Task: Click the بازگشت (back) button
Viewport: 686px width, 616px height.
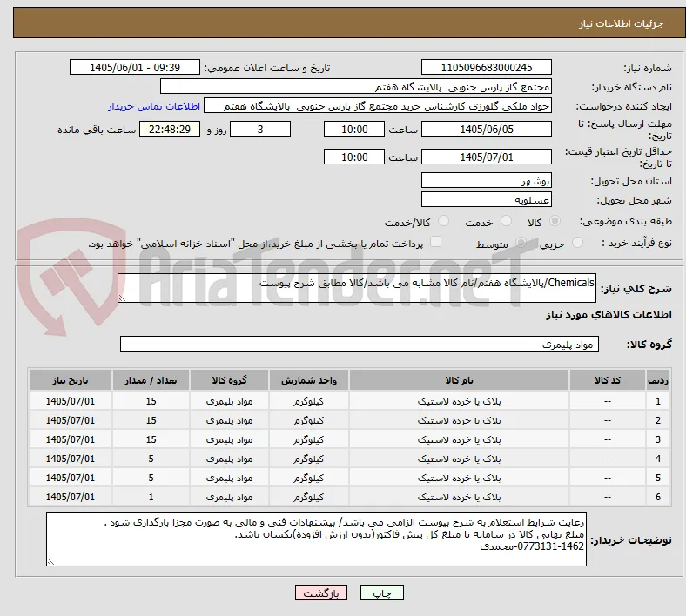Action: coord(320,593)
